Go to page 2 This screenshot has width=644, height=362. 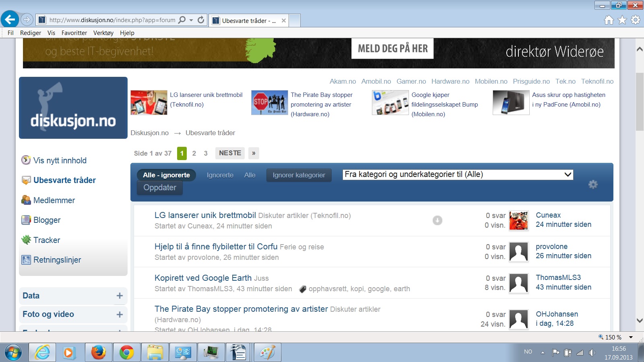pos(194,153)
